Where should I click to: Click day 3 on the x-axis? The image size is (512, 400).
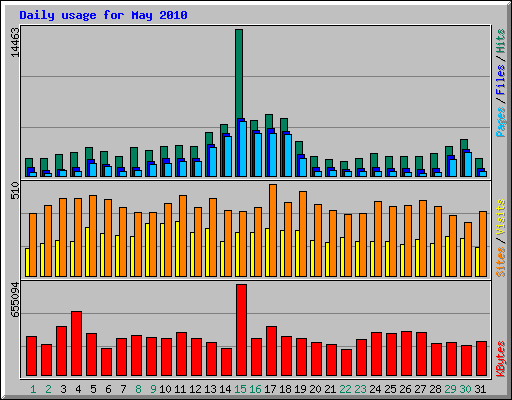point(63,389)
